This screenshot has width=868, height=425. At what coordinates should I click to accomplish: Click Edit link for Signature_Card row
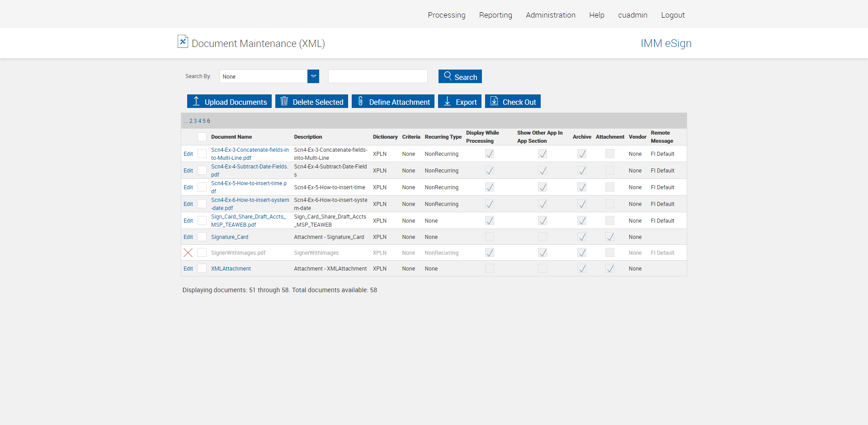[x=188, y=237]
